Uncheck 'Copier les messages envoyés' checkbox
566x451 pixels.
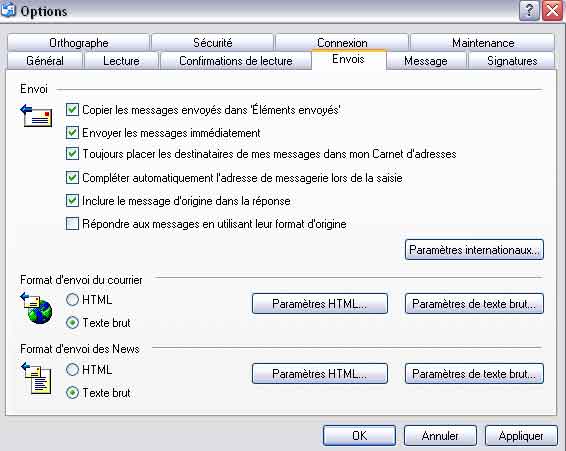pos(73,109)
